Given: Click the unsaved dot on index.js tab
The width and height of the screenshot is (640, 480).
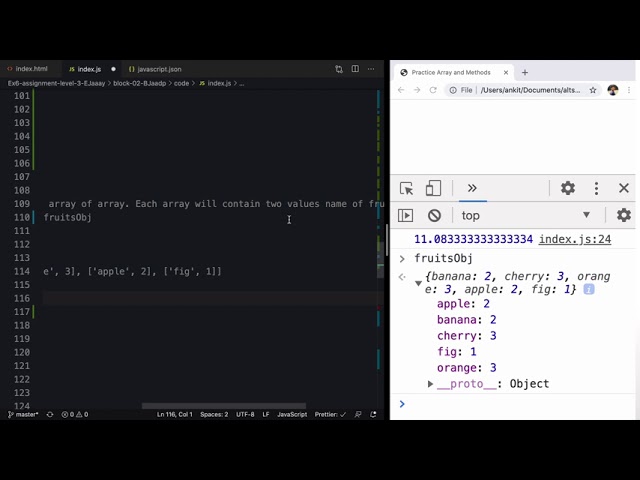Looking at the screenshot, I should click(113, 69).
